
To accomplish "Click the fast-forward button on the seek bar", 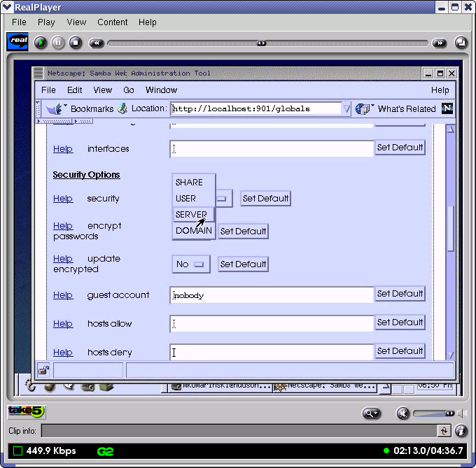I will pyautogui.click(x=439, y=43).
